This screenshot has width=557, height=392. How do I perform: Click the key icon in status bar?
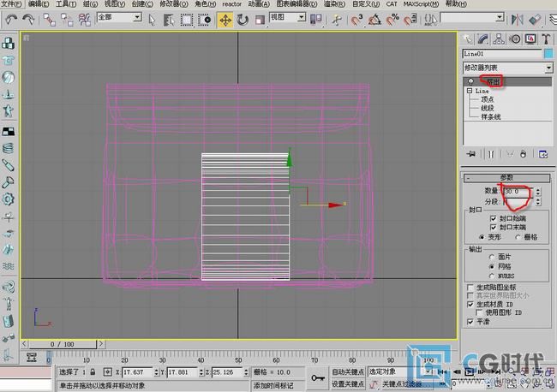point(318,377)
